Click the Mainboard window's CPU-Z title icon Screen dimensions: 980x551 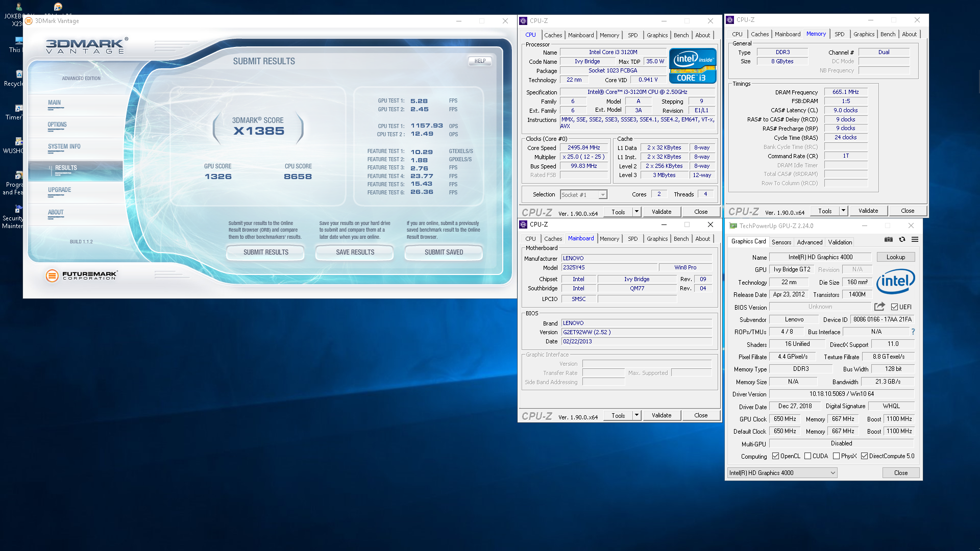click(523, 224)
